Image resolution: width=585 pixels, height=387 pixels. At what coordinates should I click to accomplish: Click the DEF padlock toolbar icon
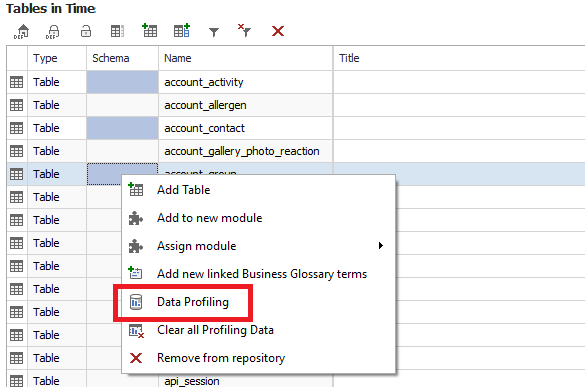click(53, 31)
